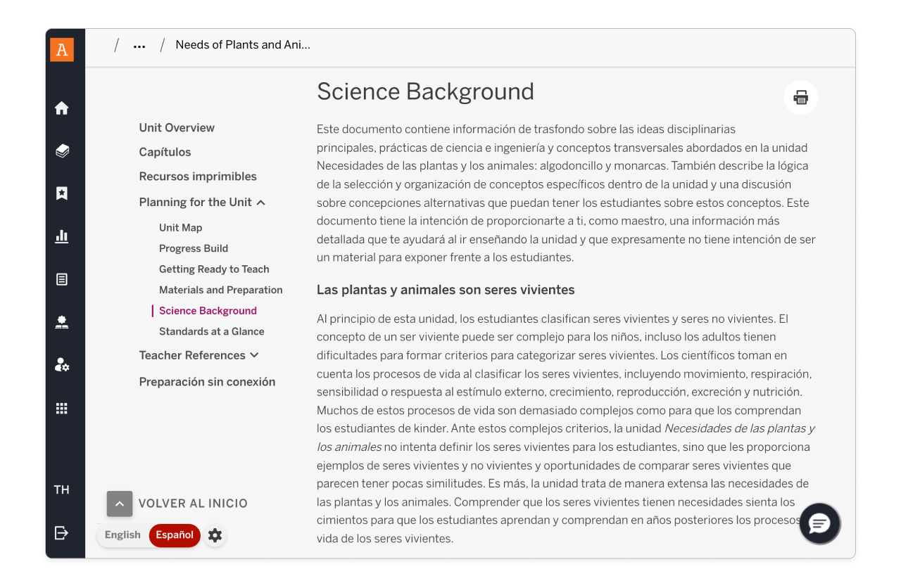
Task: Open the bookmark star icon
Action: 62,193
